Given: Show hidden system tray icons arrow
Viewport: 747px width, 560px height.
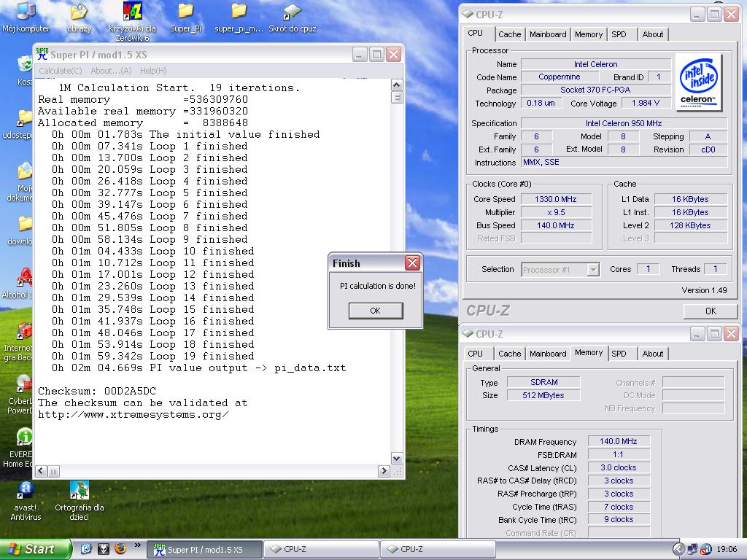Looking at the screenshot, I should point(678,549).
